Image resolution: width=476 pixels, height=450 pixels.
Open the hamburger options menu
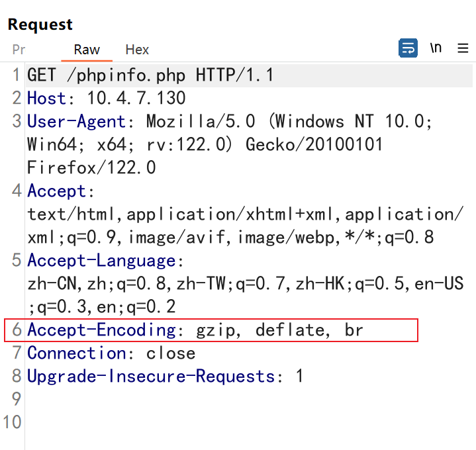click(x=463, y=48)
